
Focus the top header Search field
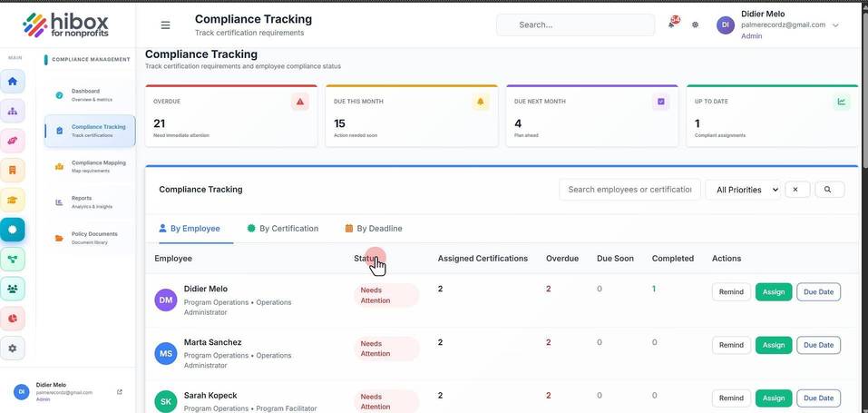tap(575, 25)
